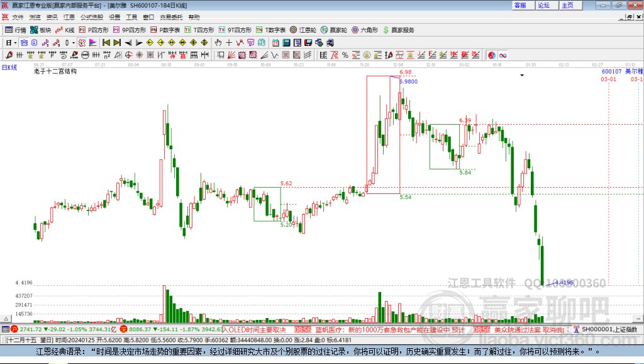Click the up-triangle expander beside volume panel
Viewport: 644px width, 364px height.
click(6, 319)
